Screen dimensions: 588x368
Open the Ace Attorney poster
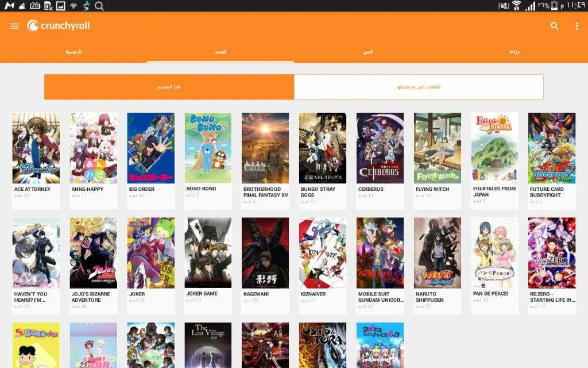coord(36,148)
